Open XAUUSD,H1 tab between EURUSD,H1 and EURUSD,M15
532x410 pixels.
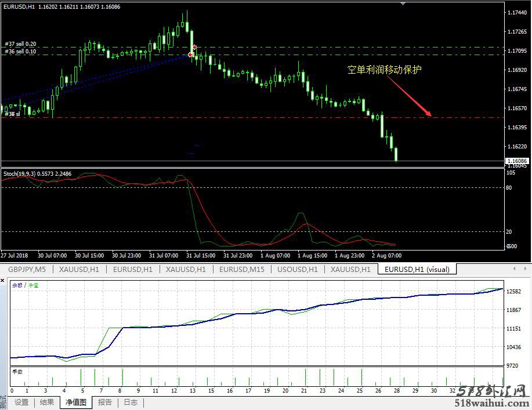click(186, 269)
